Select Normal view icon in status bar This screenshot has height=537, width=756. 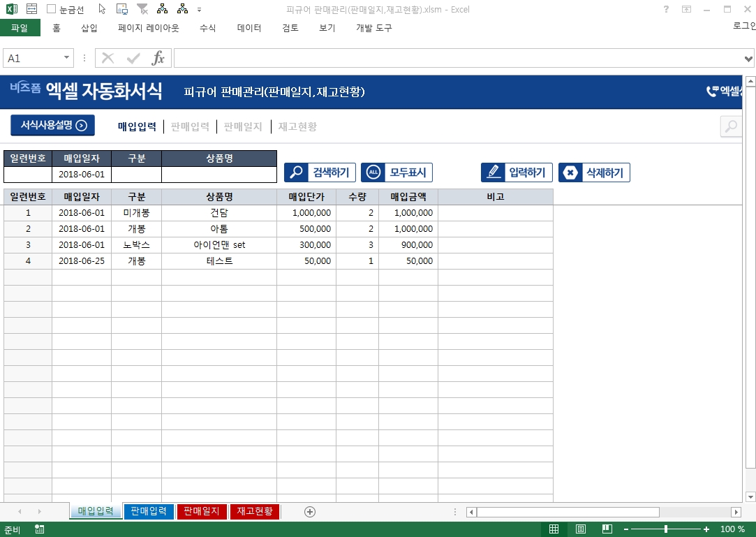[x=554, y=529]
